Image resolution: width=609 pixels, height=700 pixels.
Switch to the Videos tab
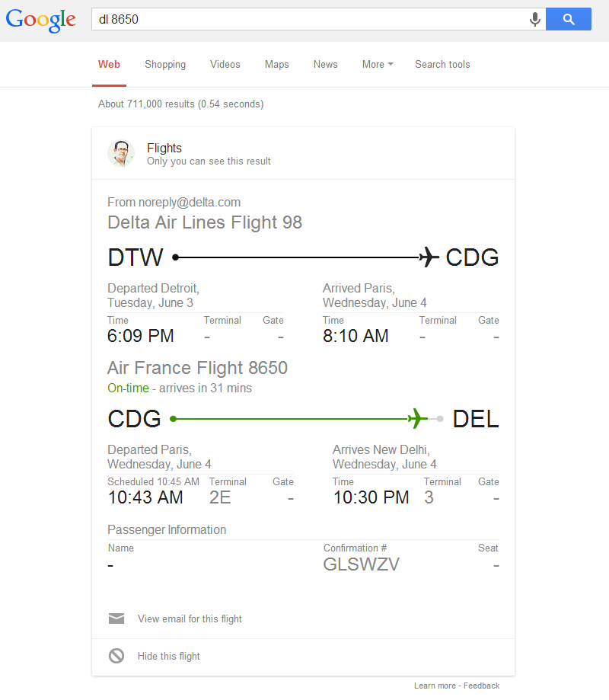[225, 64]
